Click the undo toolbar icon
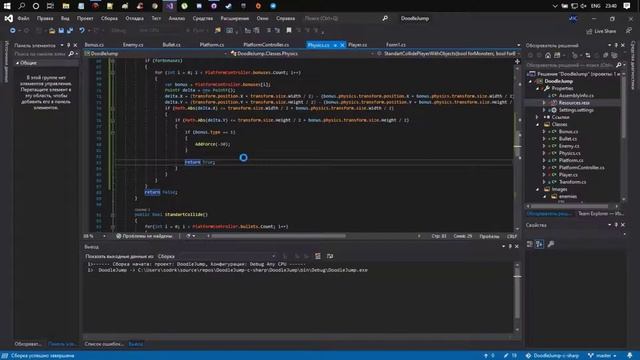 point(82,31)
